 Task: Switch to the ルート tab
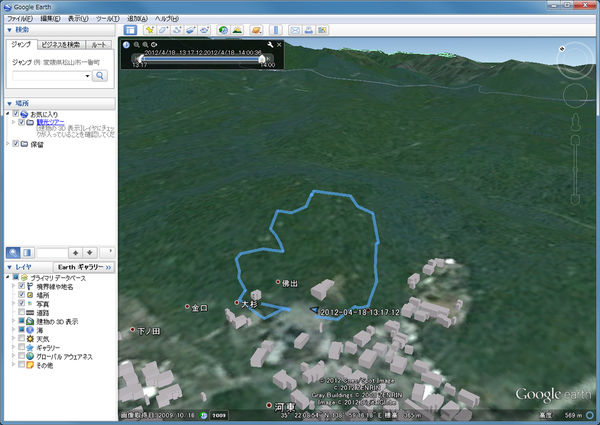[99, 45]
